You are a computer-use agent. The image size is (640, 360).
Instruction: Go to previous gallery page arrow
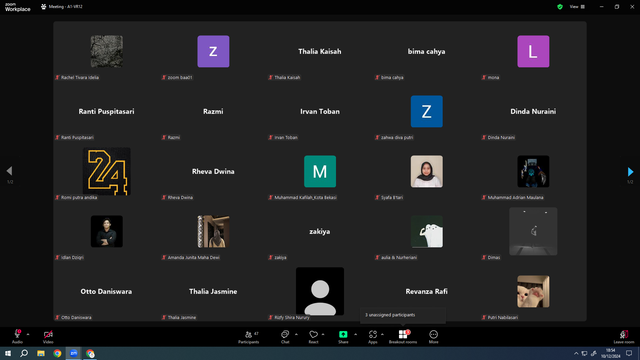[9, 171]
